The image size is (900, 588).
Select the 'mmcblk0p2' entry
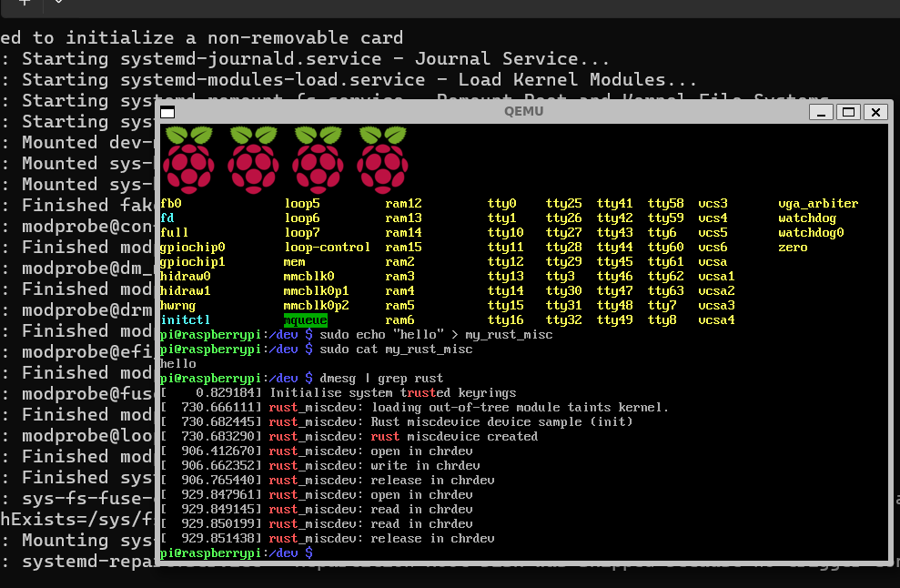tap(317, 306)
